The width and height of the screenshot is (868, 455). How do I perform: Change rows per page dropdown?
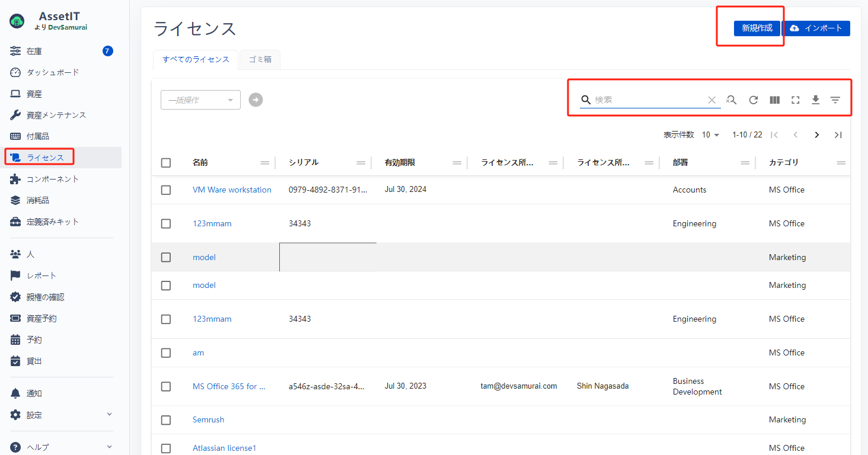pos(710,135)
